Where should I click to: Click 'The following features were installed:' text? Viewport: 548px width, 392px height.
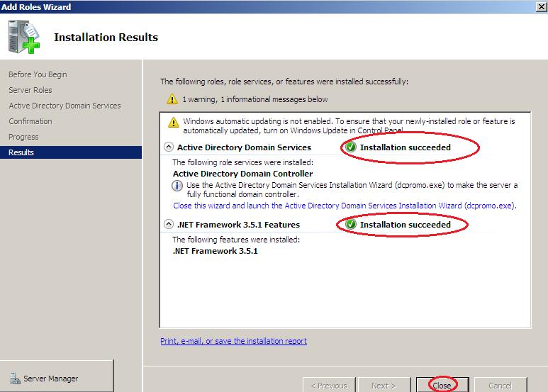coord(236,240)
